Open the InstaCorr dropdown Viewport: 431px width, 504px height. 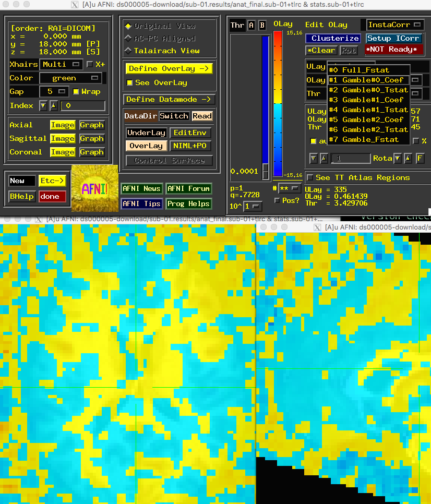click(x=394, y=25)
